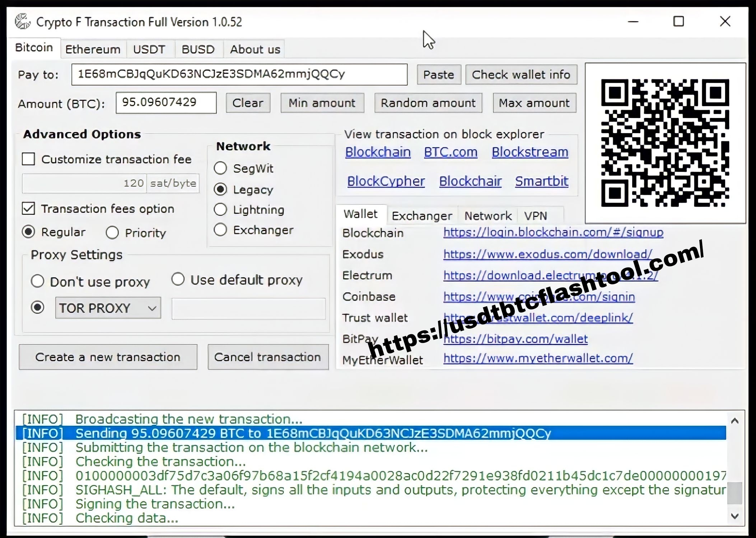Switch to the Ethereum tab

(93, 49)
